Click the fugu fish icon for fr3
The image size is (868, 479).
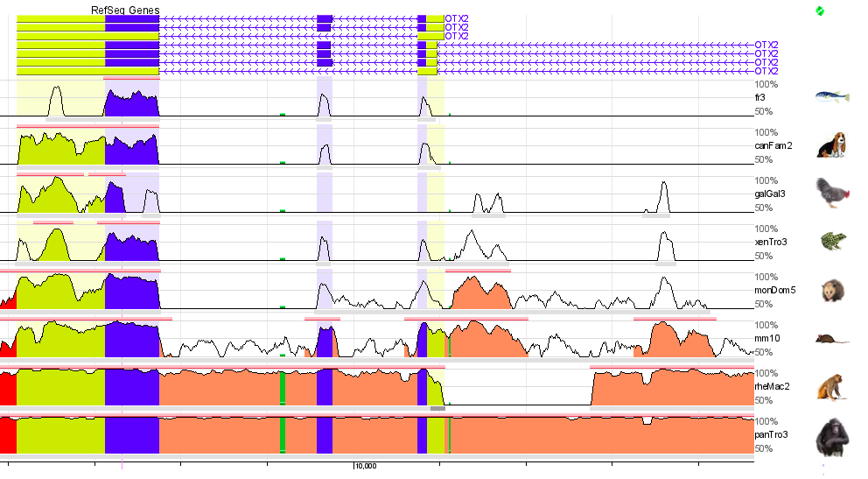coord(834,98)
